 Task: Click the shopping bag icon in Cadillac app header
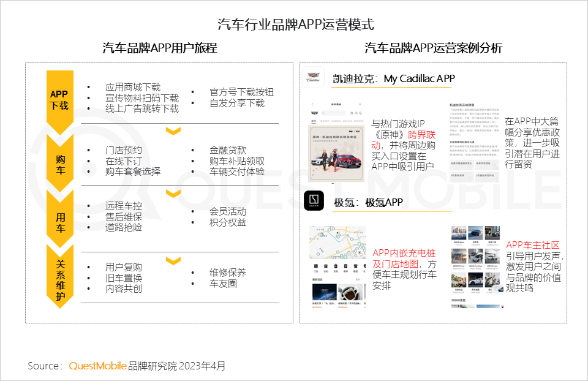point(352,112)
